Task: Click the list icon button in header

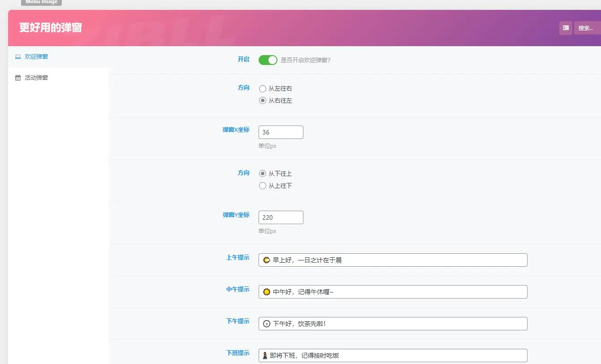Action: pyautogui.click(x=566, y=28)
